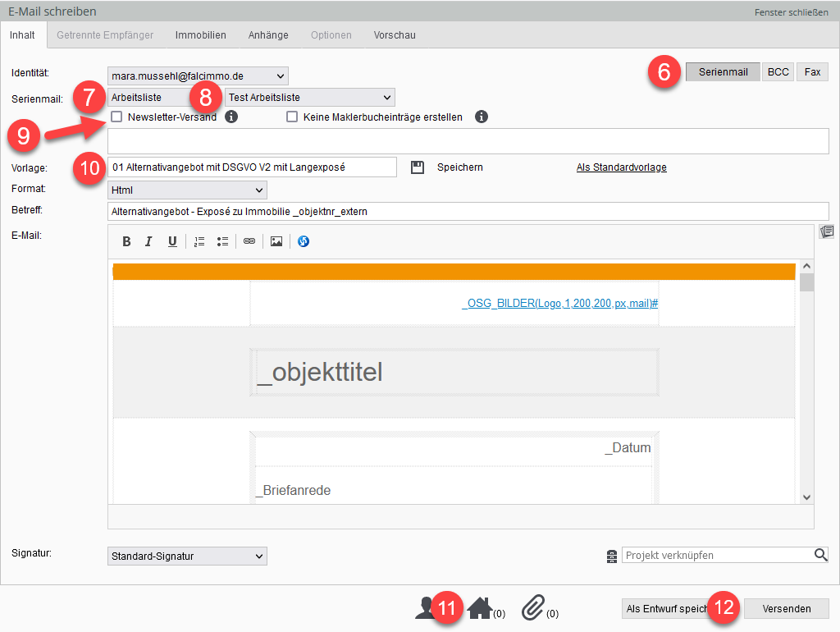Insert a numbered list
This screenshot has height=632, width=840.
pyautogui.click(x=199, y=241)
